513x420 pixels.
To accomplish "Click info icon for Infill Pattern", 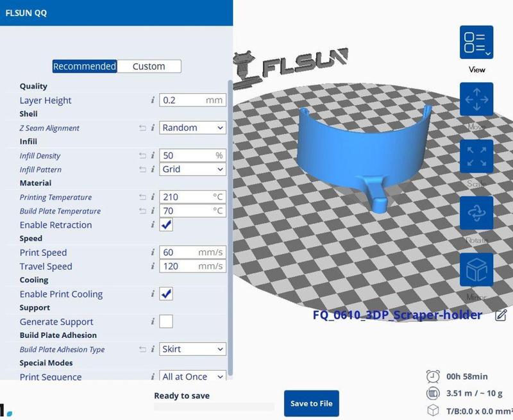I will point(153,169).
